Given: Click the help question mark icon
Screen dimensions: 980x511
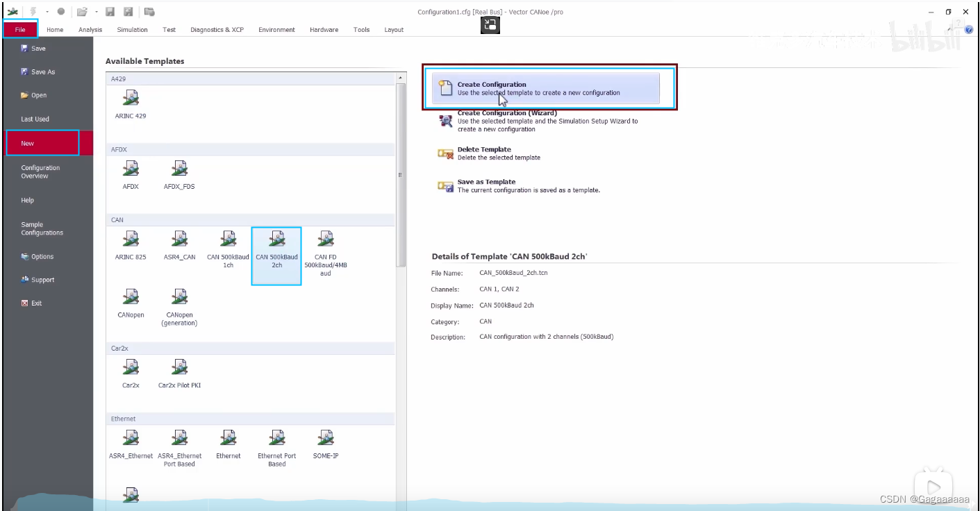Looking at the screenshot, I should (x=969, y=30).
